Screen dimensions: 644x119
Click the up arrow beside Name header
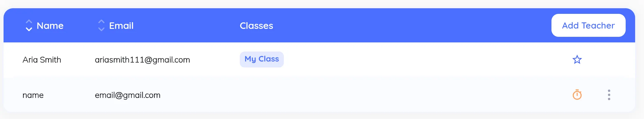29,22
